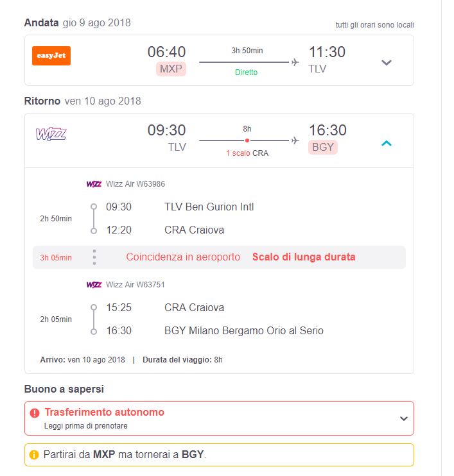
Task: Click the return flight airplane icon
Action: tap(295, 140)
